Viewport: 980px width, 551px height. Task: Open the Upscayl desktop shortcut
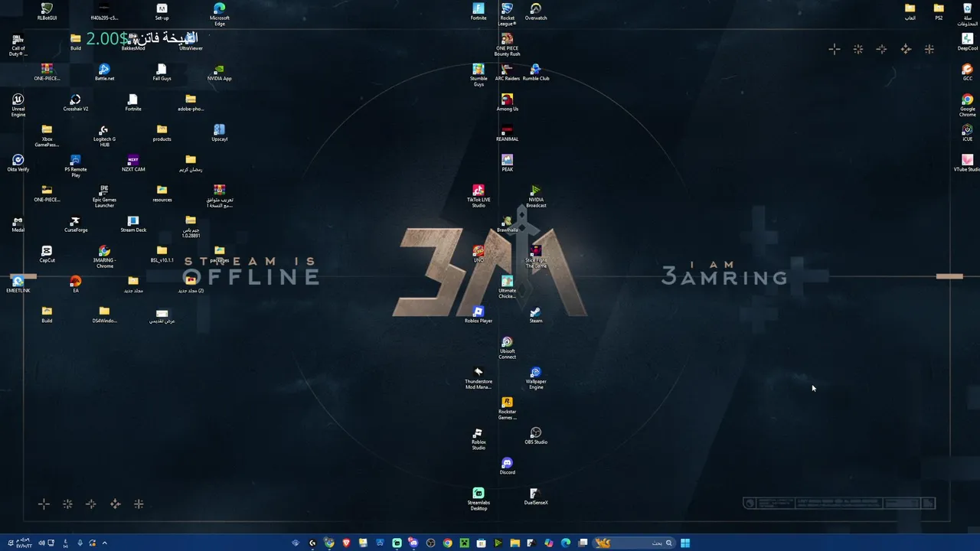219,133
